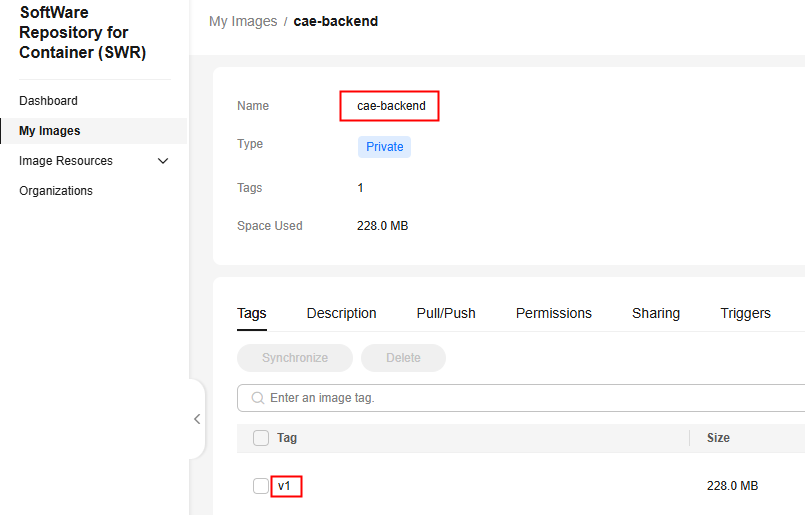This screenshot has width=805, height=515.
Task: Click the Delete button
Action: coord(403,358)
